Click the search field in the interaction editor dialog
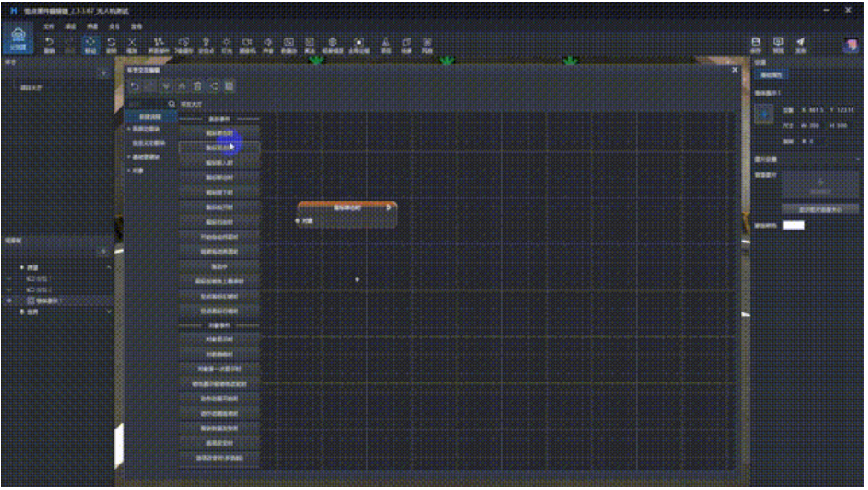 coord(145,103)
